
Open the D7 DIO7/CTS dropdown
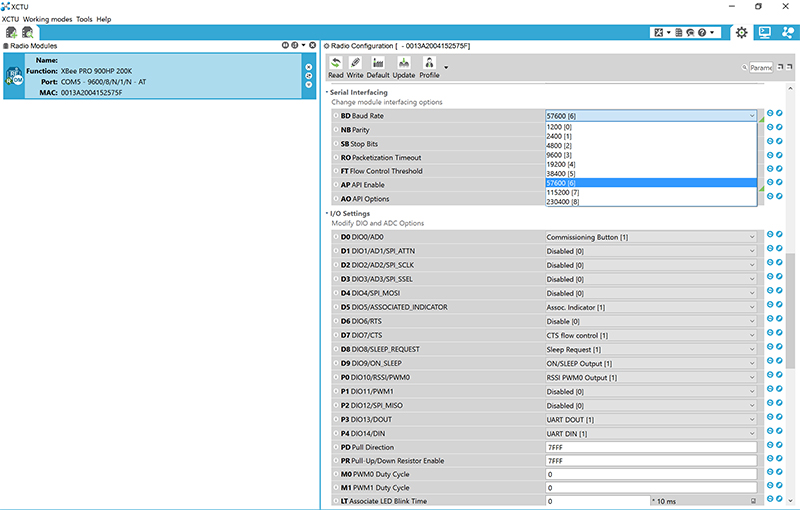coord(651,336)
